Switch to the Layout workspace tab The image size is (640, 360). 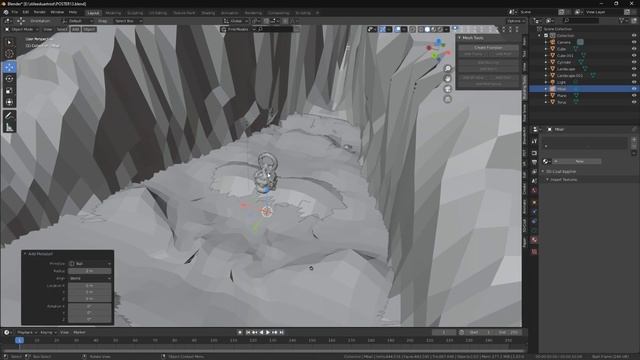pos(93,13)
